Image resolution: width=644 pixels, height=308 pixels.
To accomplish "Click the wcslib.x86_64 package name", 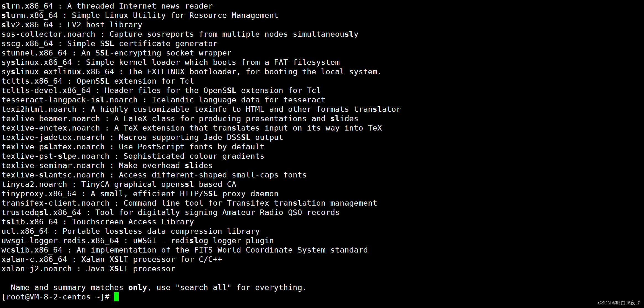I will (x=32, y=250).
